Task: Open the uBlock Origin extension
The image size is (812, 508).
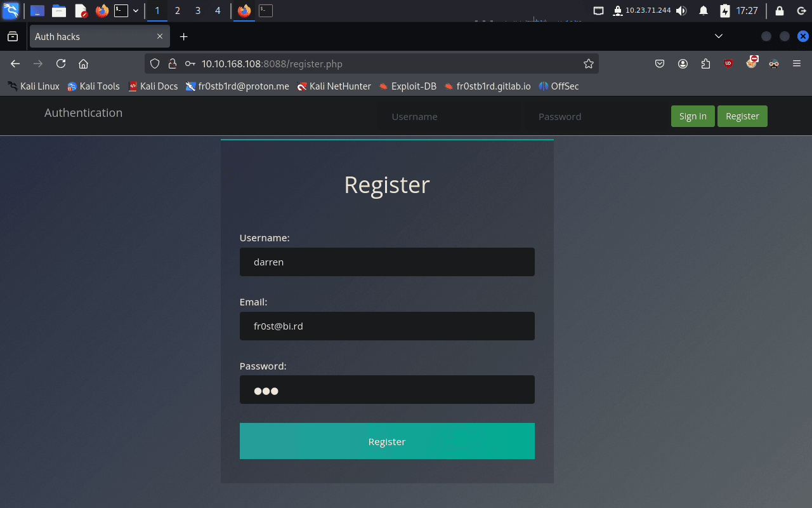Action: coord(728,63)
